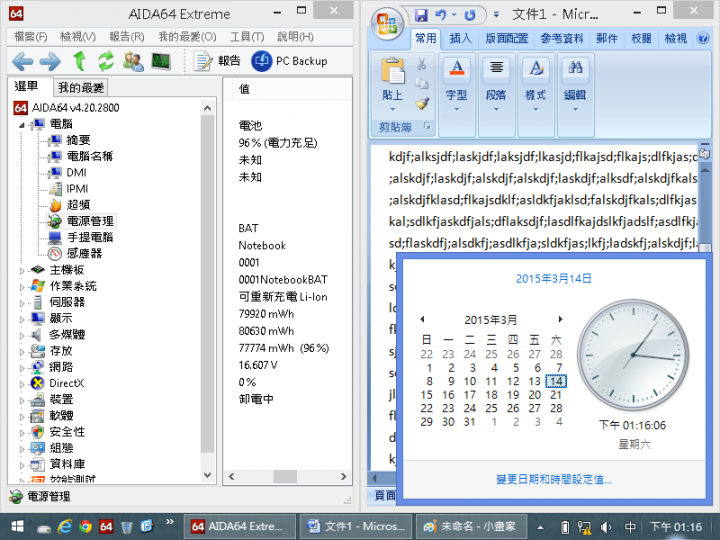Open Word help question mark icon
Screen dimensions: 720x540
pos(703,38)
